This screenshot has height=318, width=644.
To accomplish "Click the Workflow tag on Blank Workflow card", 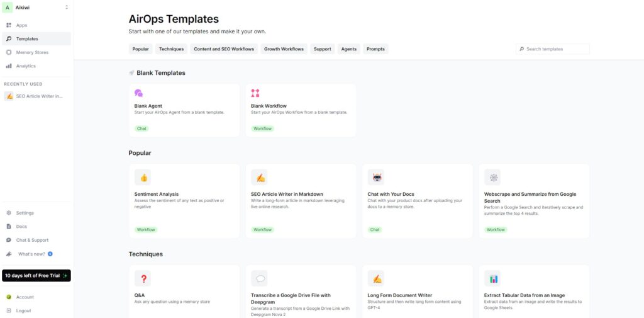I will pyautogui.click(x=262, y=128).
